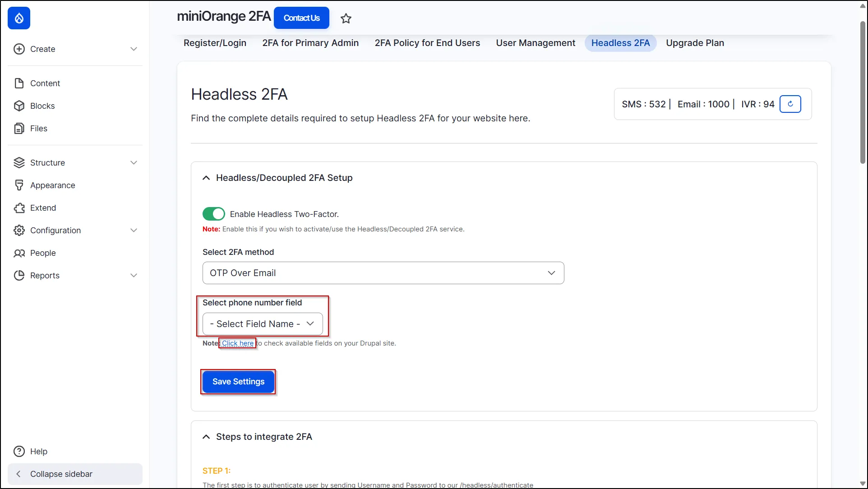Click the Drupal drop logo icon

(19, 18)
